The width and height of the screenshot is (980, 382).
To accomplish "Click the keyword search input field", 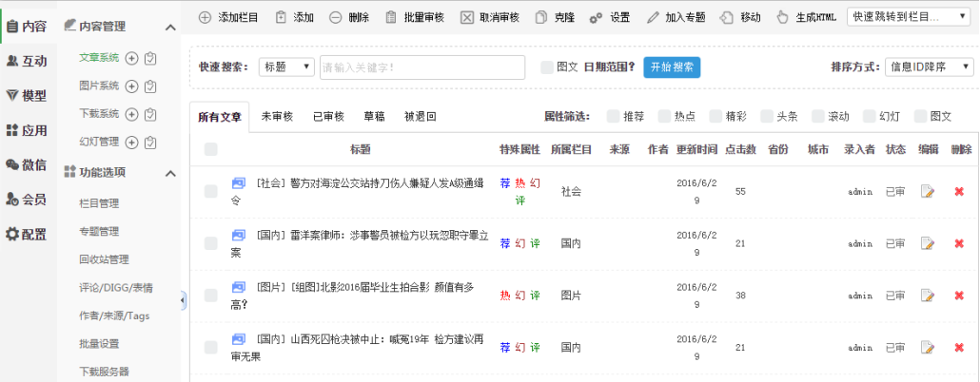I will (421, 67).
